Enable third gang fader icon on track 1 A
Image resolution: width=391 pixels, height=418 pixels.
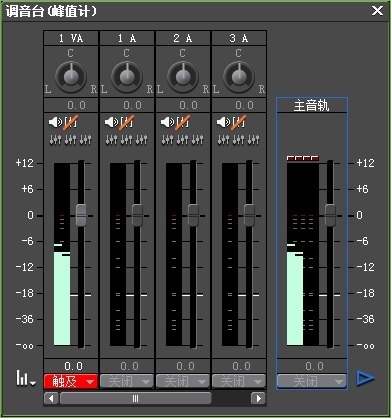[142, 140]
